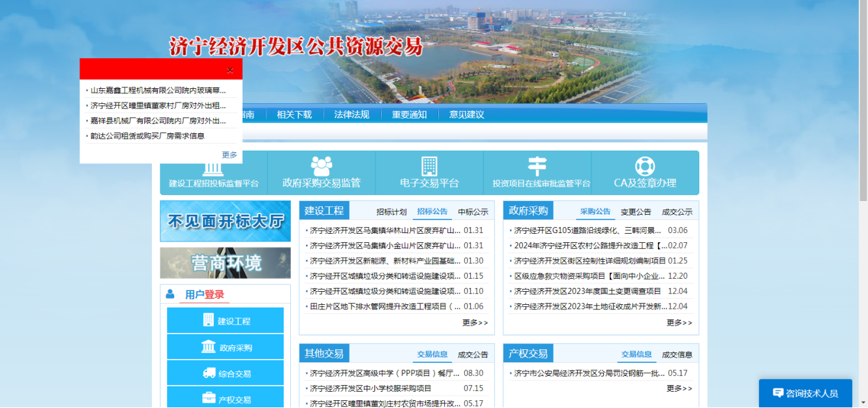Click 更多>> in 产权交易 panel
This screenshot has height=408, width=868.
pos(679,388)
